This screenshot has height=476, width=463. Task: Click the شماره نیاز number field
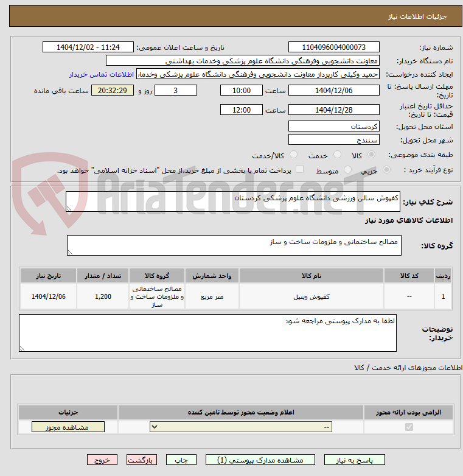(x=334, y=47)
